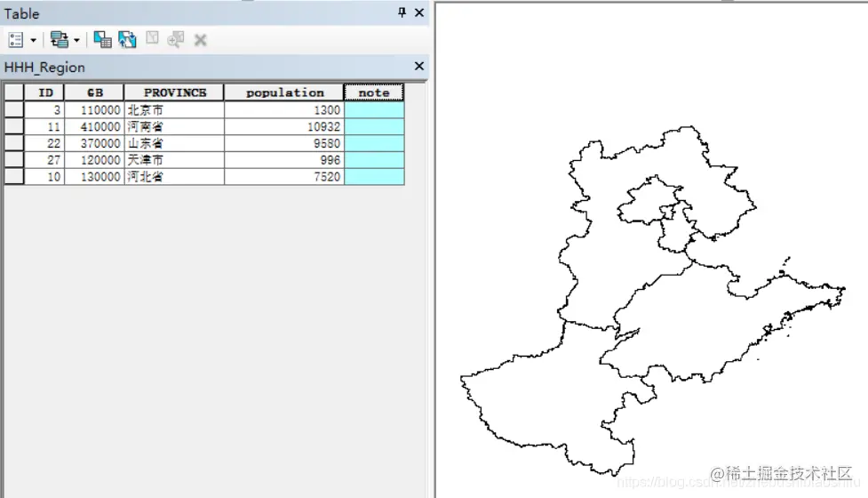Expand the Table Options dropdown arrow
Screen dimensions: 868x498
[x=33, y=40]
